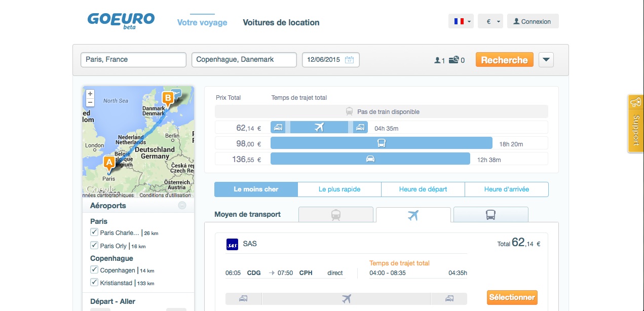Select the bus transport tab icon
The image size is (644, 311).
coord(490,215)
